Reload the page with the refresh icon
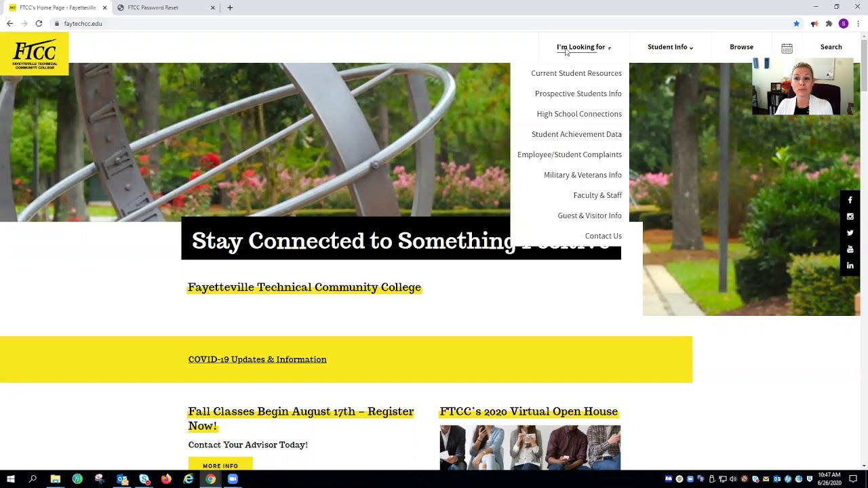Viewport: 868px width, 488px height. coord(39,24)
